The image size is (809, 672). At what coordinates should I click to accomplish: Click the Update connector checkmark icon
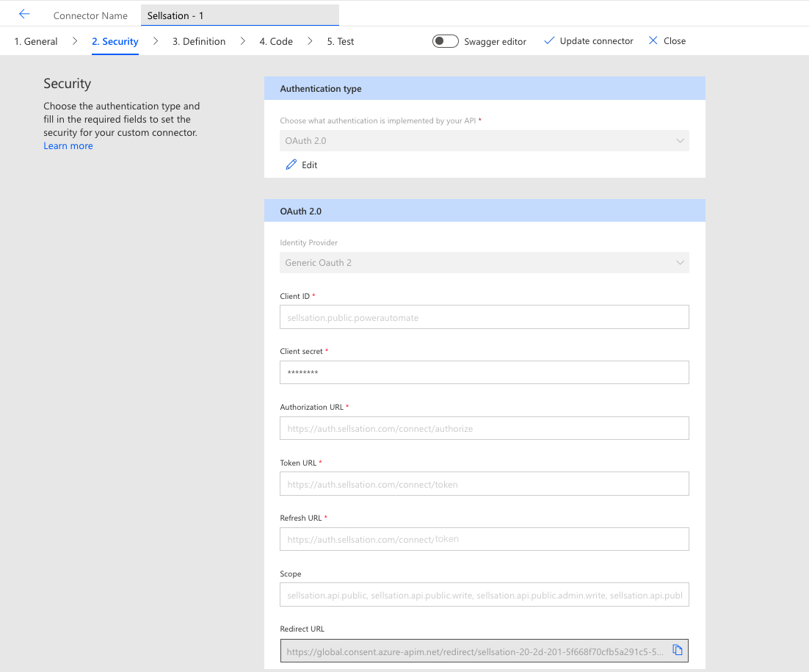pos(549,41)
